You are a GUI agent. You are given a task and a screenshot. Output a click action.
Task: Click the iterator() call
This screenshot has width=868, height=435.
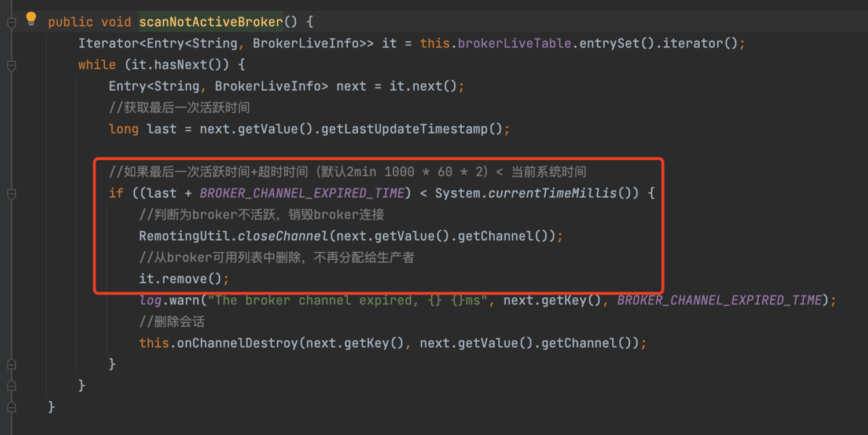click(700, 43)
